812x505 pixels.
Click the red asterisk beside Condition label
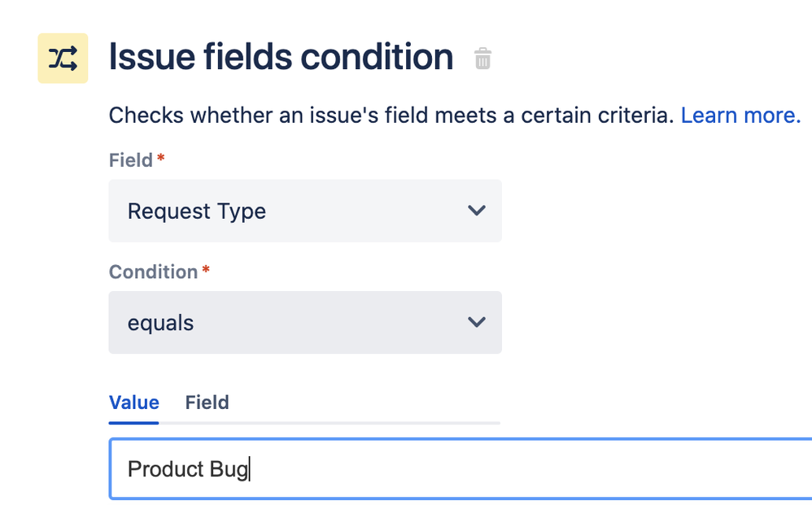point(206,270)
